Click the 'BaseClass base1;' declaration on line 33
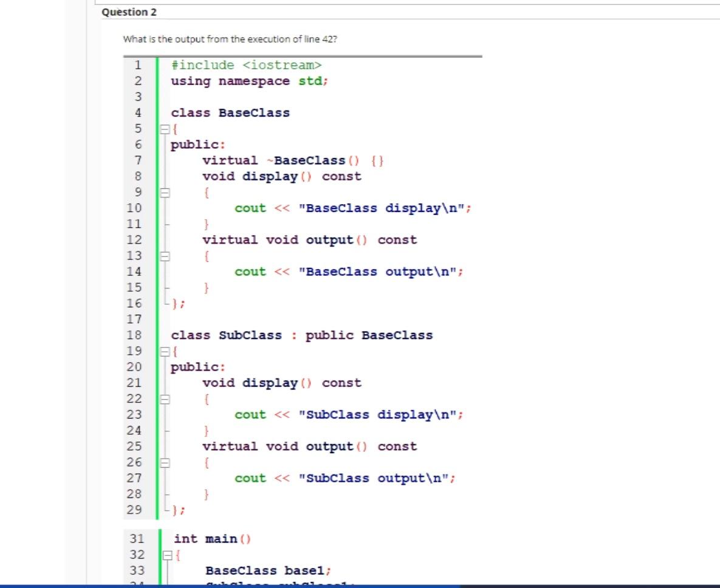The image size is (720, 588). 268,570
